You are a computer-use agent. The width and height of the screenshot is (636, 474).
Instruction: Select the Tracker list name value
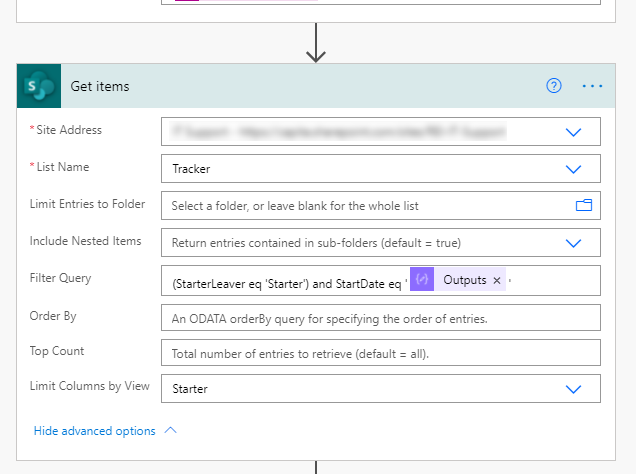(191, 169)
